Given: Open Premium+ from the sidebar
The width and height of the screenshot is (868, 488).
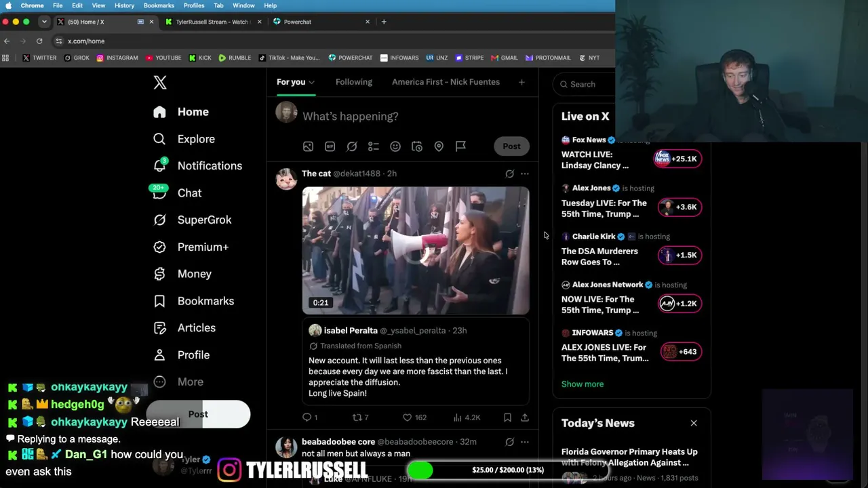Looking at the screenshot, I should (191, 247).
